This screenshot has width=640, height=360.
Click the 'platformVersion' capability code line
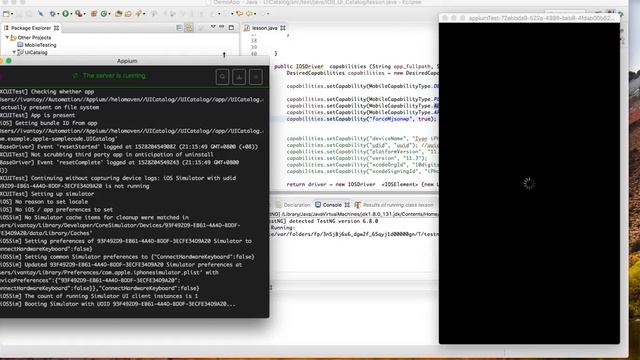(x=362, y=151)
